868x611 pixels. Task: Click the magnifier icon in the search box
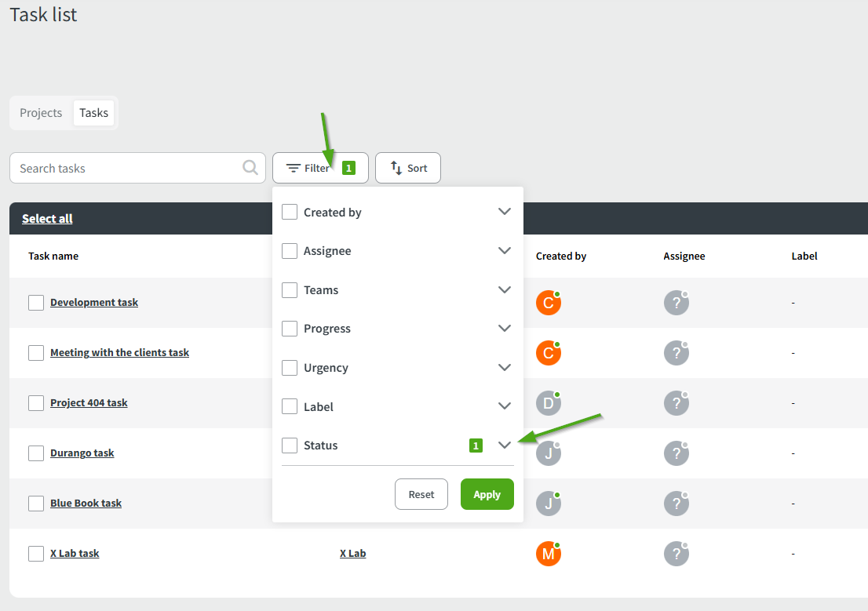pos(250,167)
